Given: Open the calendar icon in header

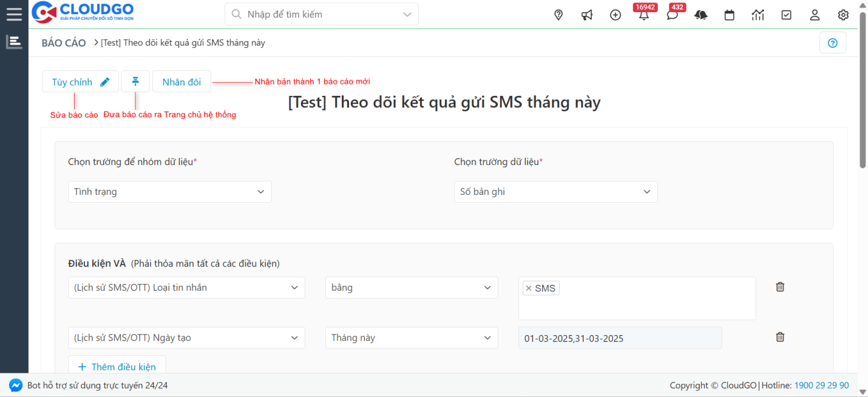Looking at the screenshot, I should pyautogui.click(x=730, y=15).
